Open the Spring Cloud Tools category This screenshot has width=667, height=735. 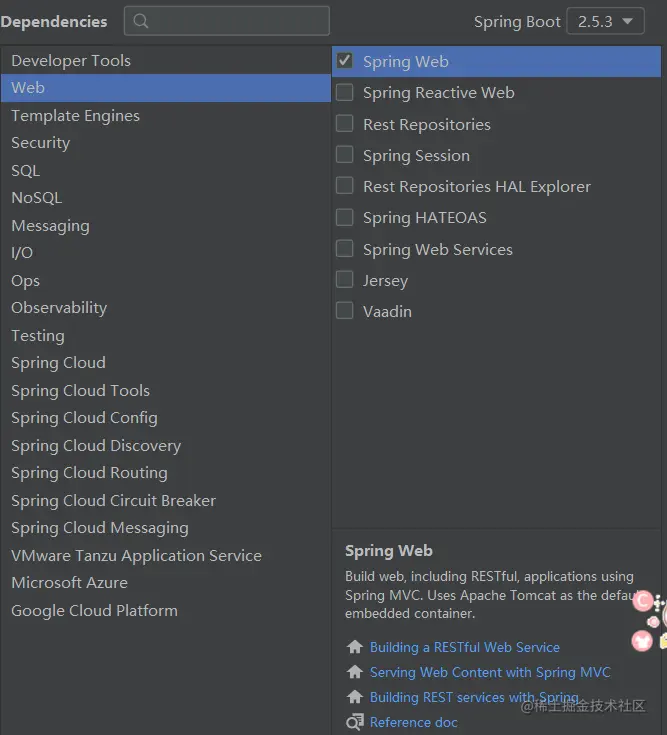click(165, 390)
